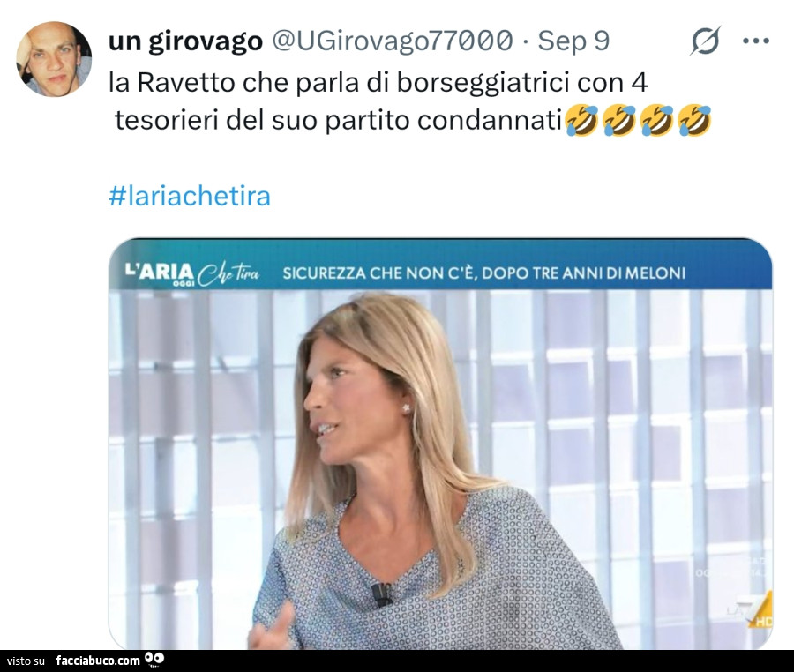Click the first laughing emoji
Image resolution: width=794 pixels, height=672 pixels.
point(581,121)
